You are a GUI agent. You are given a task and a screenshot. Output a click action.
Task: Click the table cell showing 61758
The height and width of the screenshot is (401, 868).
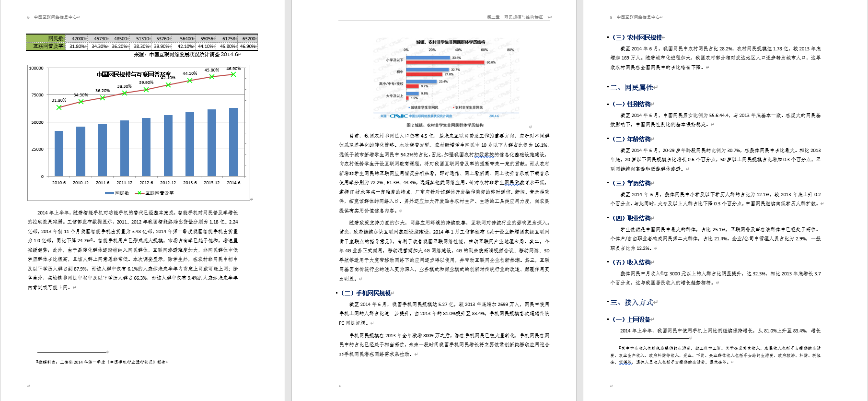(x=228, y=38)
